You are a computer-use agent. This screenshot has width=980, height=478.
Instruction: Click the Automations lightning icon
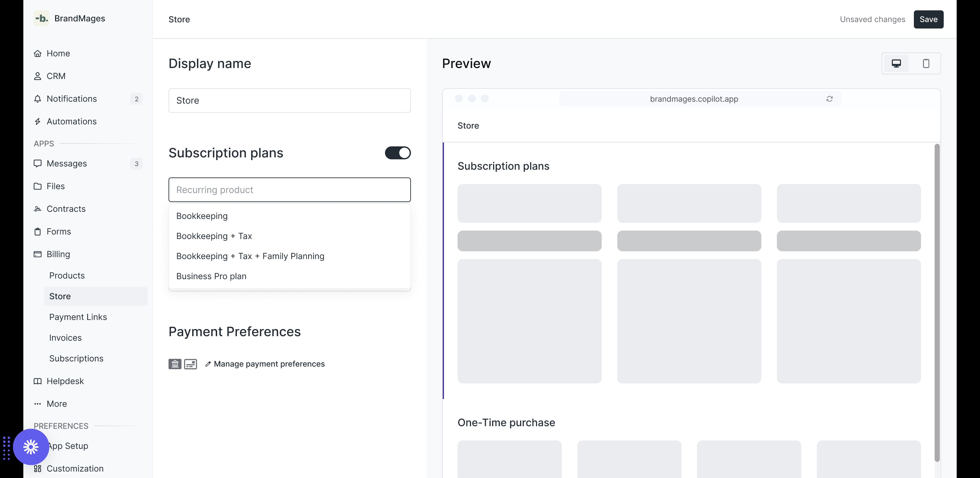(x=37, y=121)
